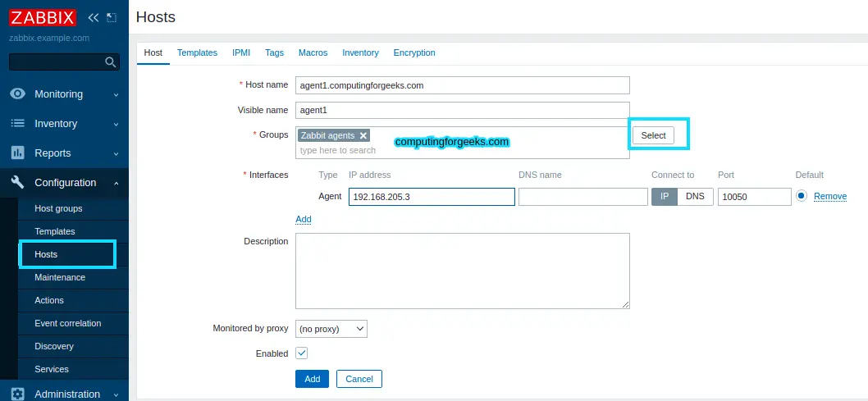
Task: Collapse sidebar with double-chevron icon
Action: (x=94, y=17)
